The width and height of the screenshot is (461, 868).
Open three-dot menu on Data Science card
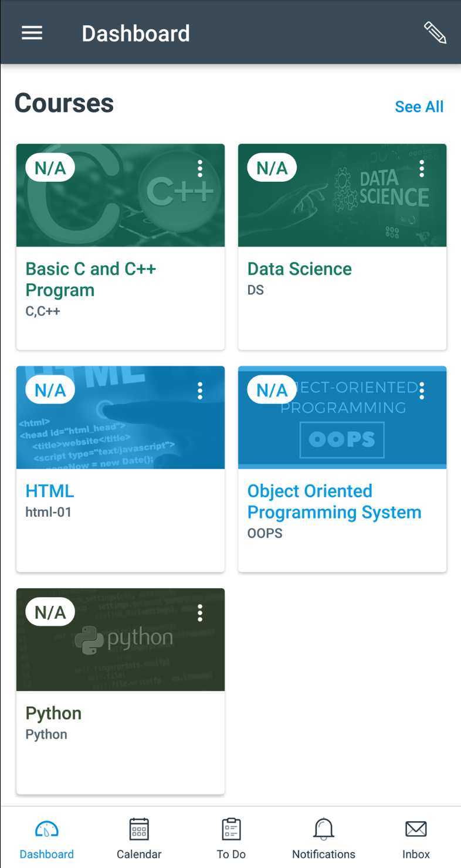[x=422, y=169]
